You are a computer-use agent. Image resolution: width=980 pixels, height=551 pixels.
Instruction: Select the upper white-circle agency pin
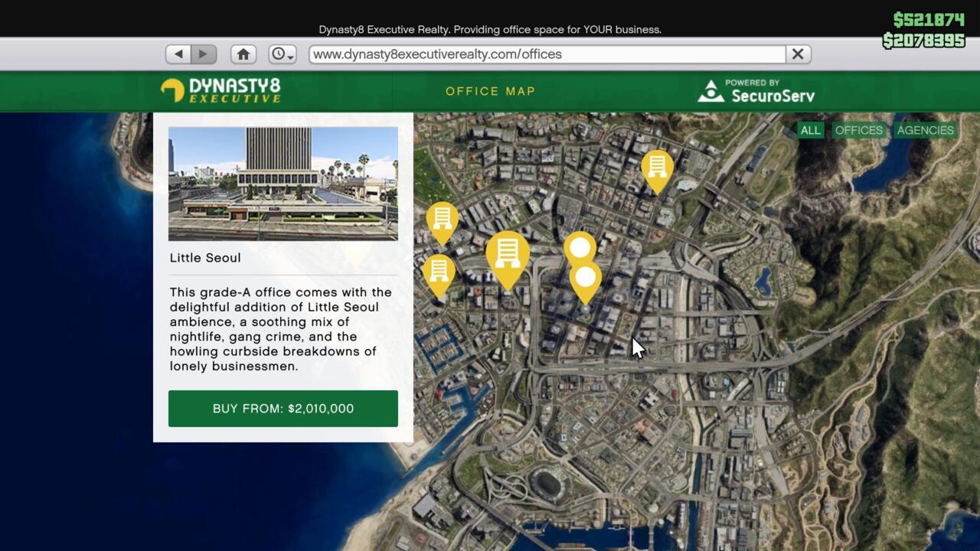[x=580, y=247]
